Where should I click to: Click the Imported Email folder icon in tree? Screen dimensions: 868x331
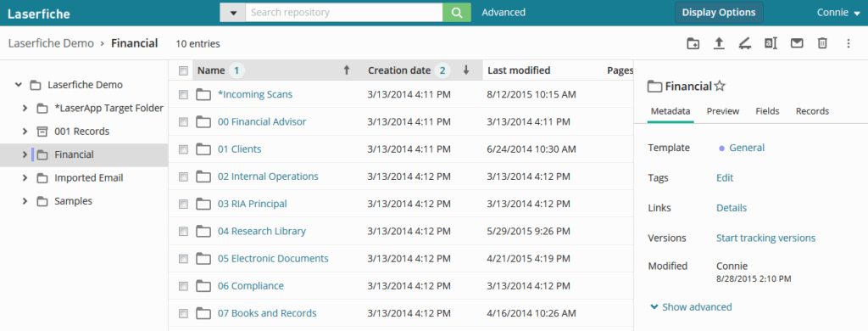click(42, 178)
